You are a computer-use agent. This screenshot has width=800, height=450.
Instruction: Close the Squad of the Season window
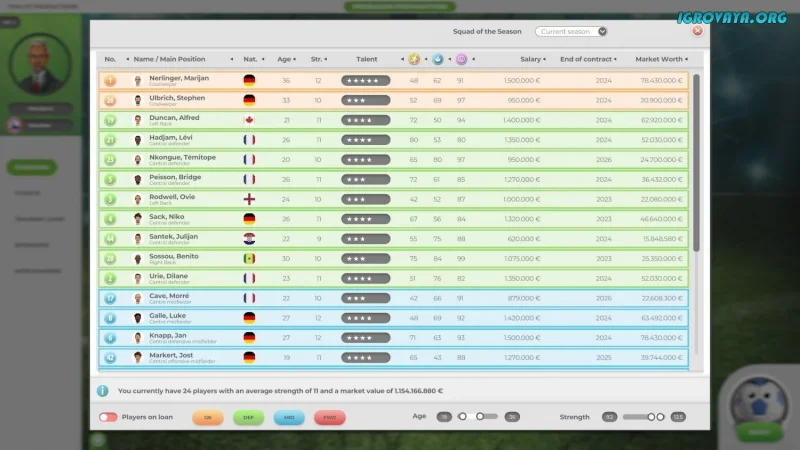tap(697, 30)
